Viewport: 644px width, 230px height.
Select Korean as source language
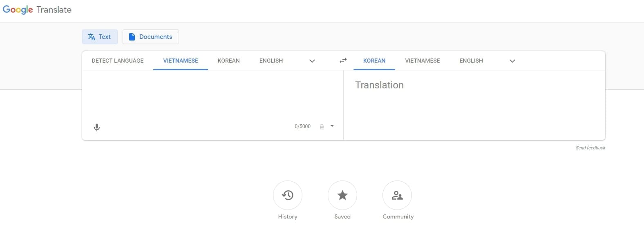coord(228,61)
